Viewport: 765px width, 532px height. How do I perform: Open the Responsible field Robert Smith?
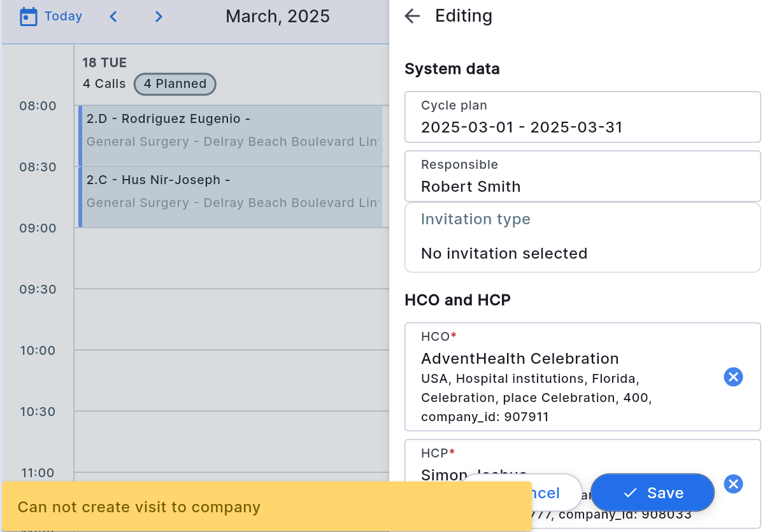pos(582,176)
